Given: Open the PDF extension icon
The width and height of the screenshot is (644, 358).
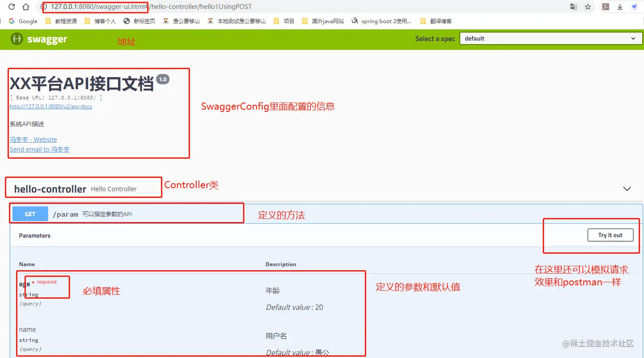Looking at the screenshot, I should click(x=606, y=7).
